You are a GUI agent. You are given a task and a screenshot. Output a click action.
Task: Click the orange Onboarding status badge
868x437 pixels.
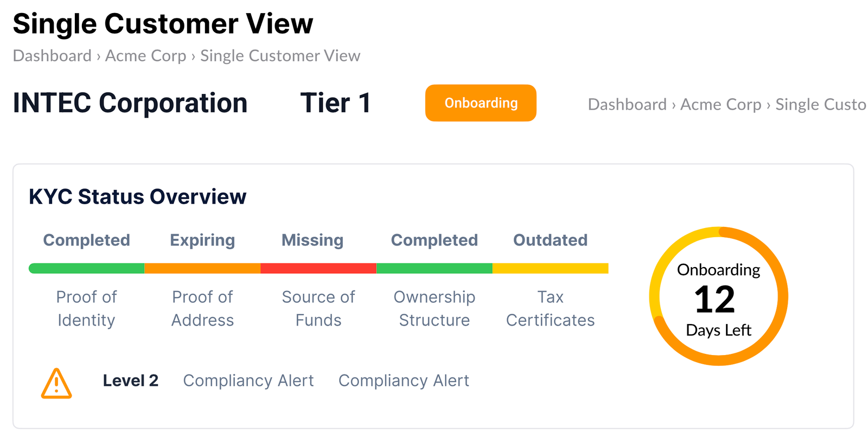pyautogui.click(x=481, y=103)
